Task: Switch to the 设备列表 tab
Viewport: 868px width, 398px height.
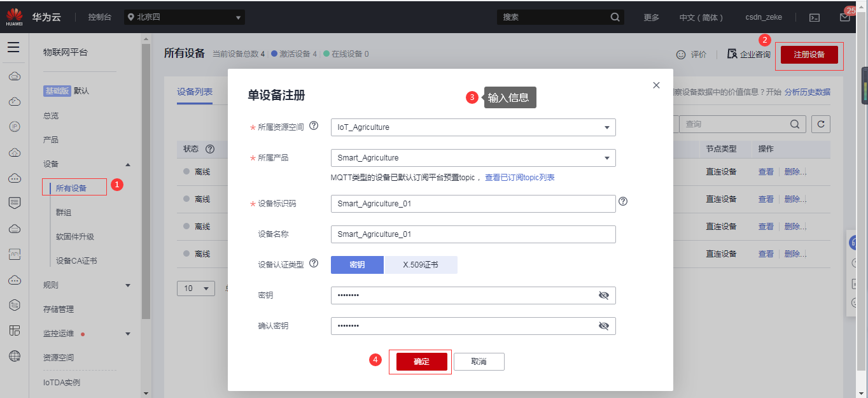Action: click(x=195, y=92)
